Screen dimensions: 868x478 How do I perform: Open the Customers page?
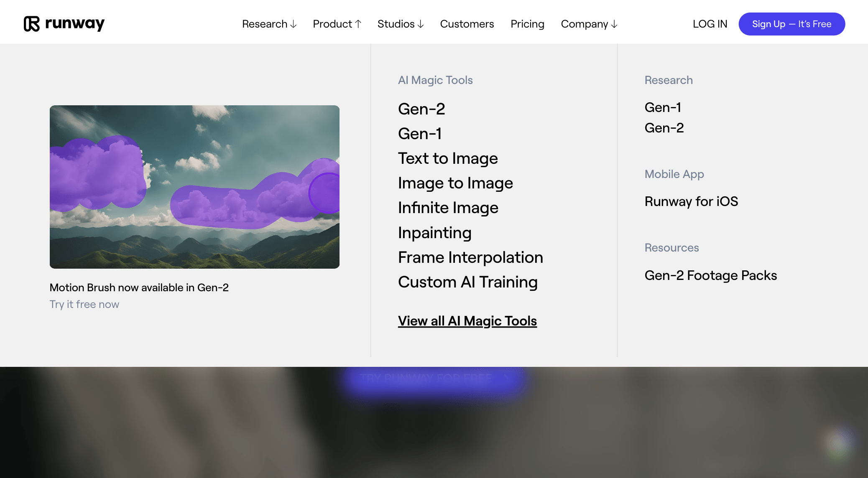pos(467,24)
